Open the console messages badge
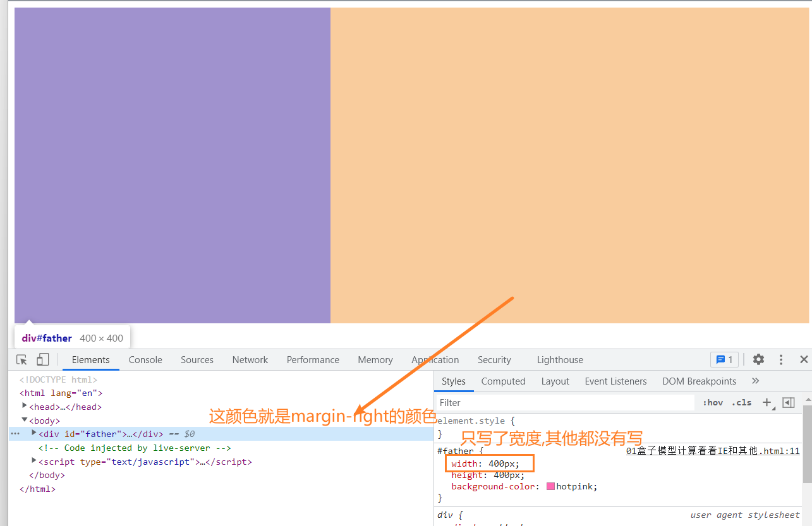The height and width of the screenshot is (526, 812). pos(724,359)
